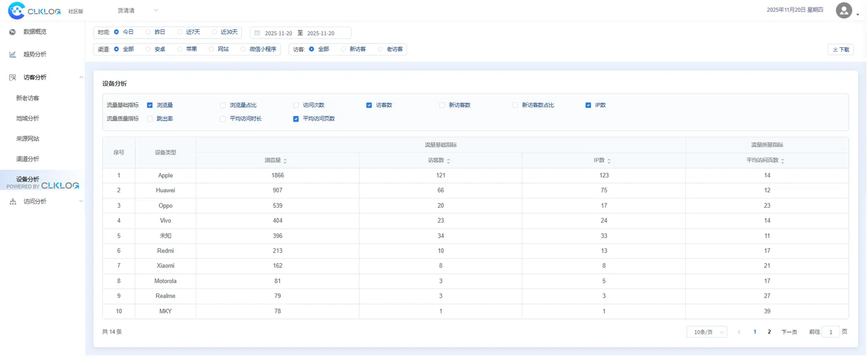868x358 pixels.
Task: Check the 新访客数 checkbox
Action: click(x=442, y=105)
